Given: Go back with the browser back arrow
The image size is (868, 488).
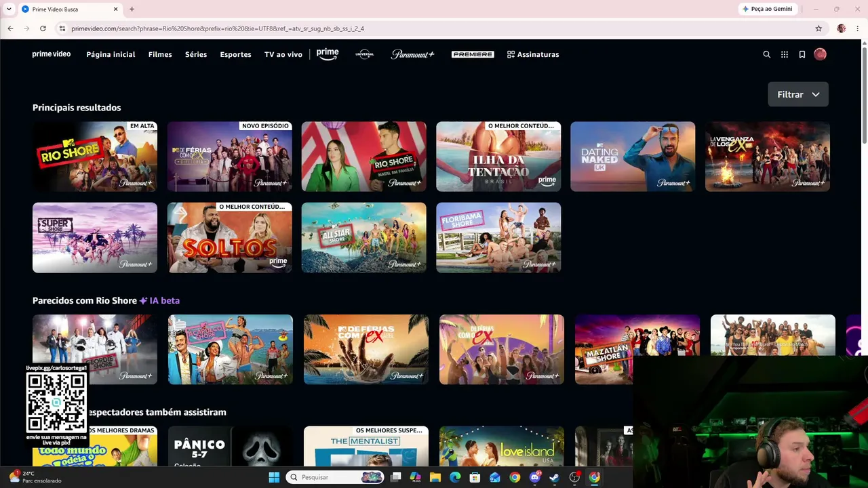Looking at the screenshot, I should click(x=10, y=28).
